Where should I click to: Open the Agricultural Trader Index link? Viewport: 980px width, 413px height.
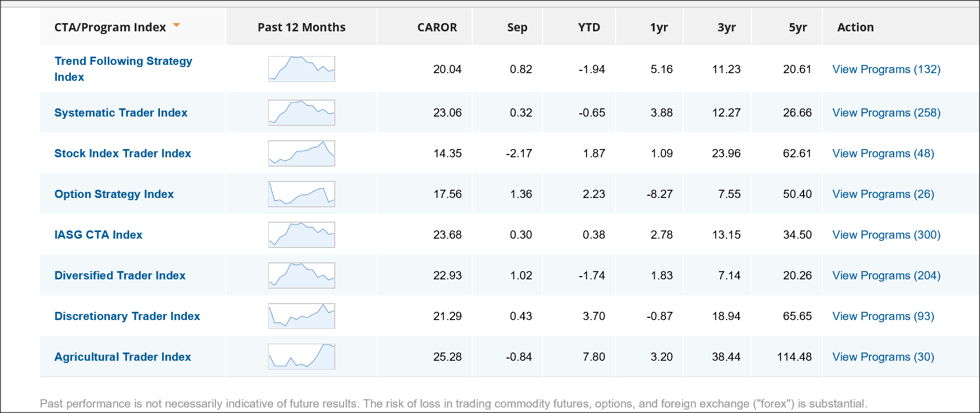(x=123, y=357)
